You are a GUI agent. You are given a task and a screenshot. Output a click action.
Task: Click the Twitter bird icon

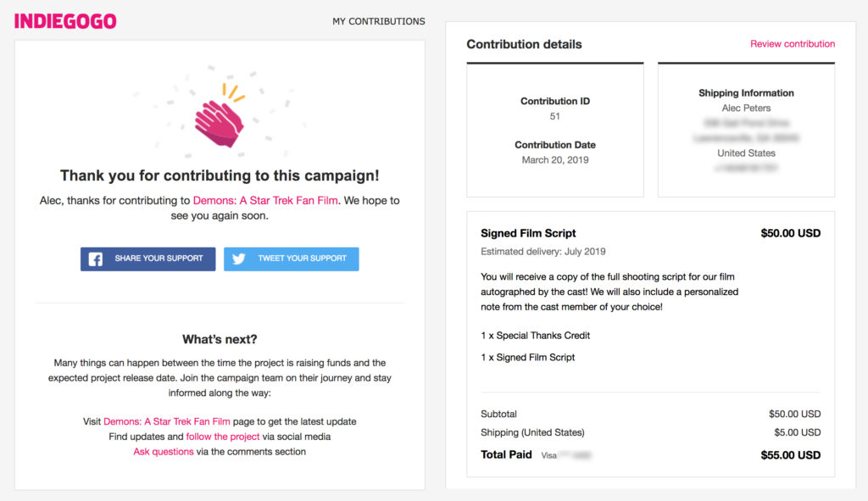click(x=238, y=259)
